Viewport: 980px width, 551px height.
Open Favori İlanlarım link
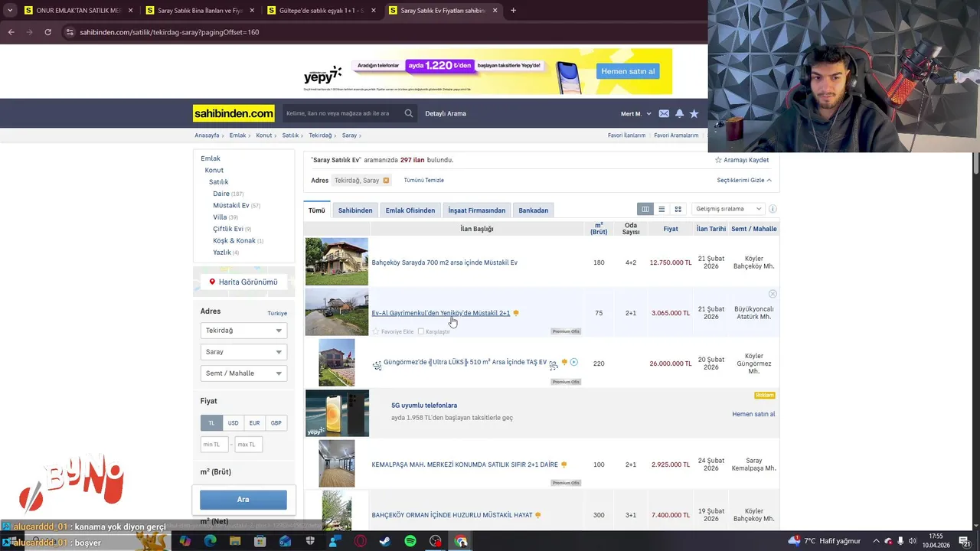626,135
